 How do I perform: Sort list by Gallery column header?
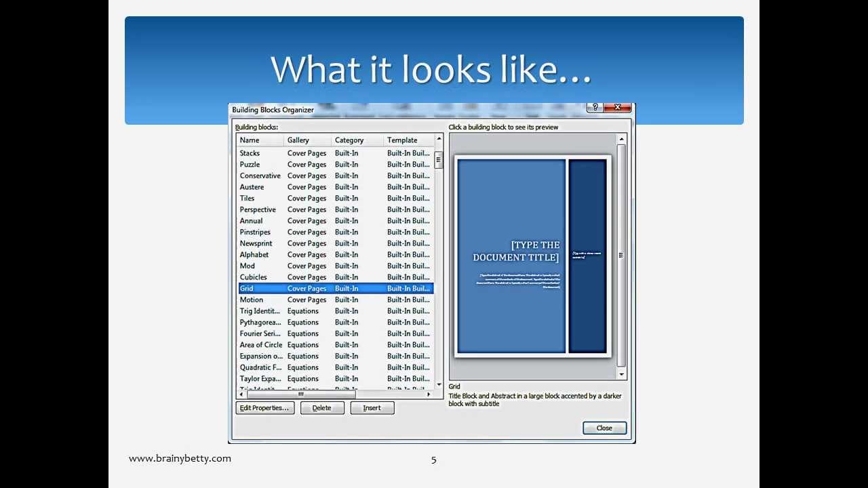click(308, 140)
